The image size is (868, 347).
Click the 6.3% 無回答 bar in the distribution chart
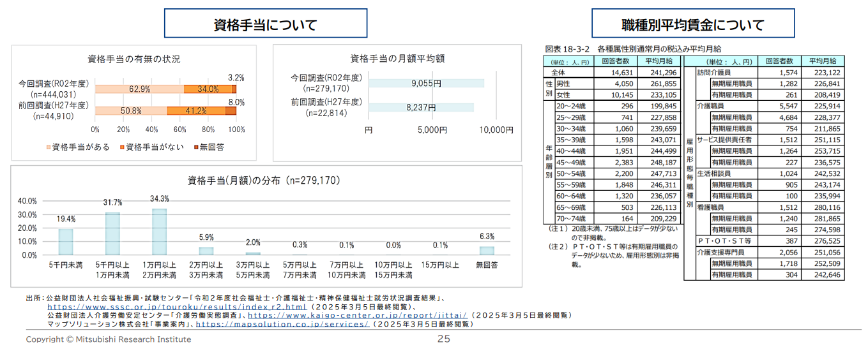[x=487, y=251]
